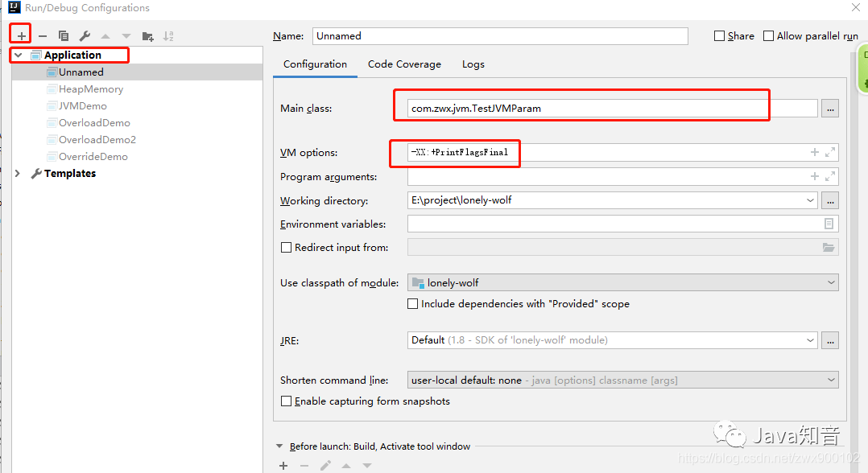The width and height of the screenshot is (868, 473).
Task: Click browse button next to JRE field
Action: pyautogui.click(x=830, y=340)
